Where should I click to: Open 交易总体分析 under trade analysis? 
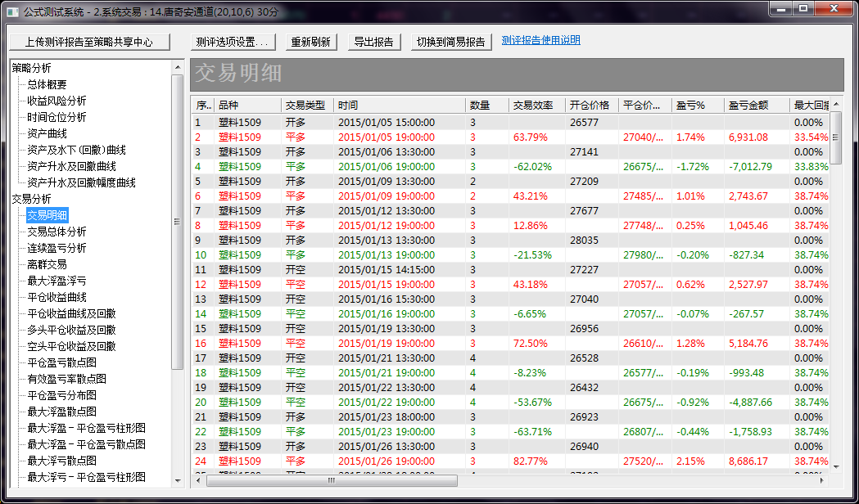pos(57,232)
